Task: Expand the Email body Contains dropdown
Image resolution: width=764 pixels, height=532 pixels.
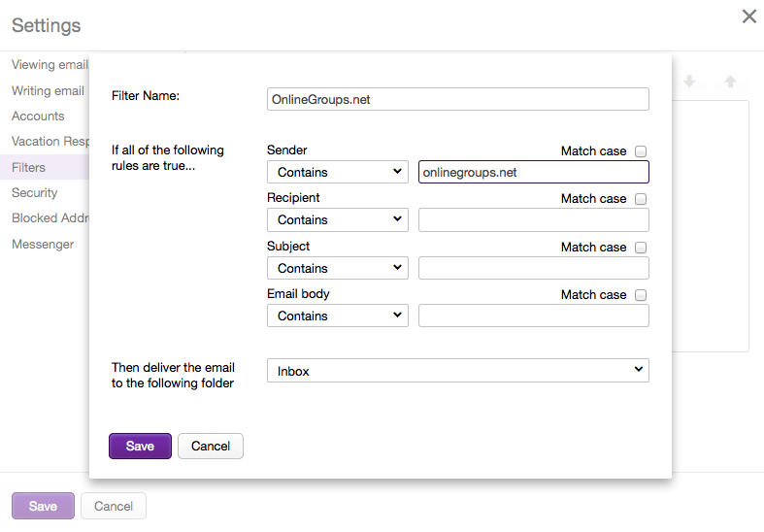Action: [x=337, y=316]
